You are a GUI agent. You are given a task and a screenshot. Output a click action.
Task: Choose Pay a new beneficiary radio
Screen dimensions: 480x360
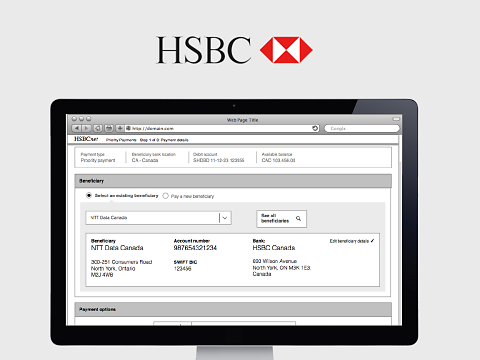tap(165, 196)
